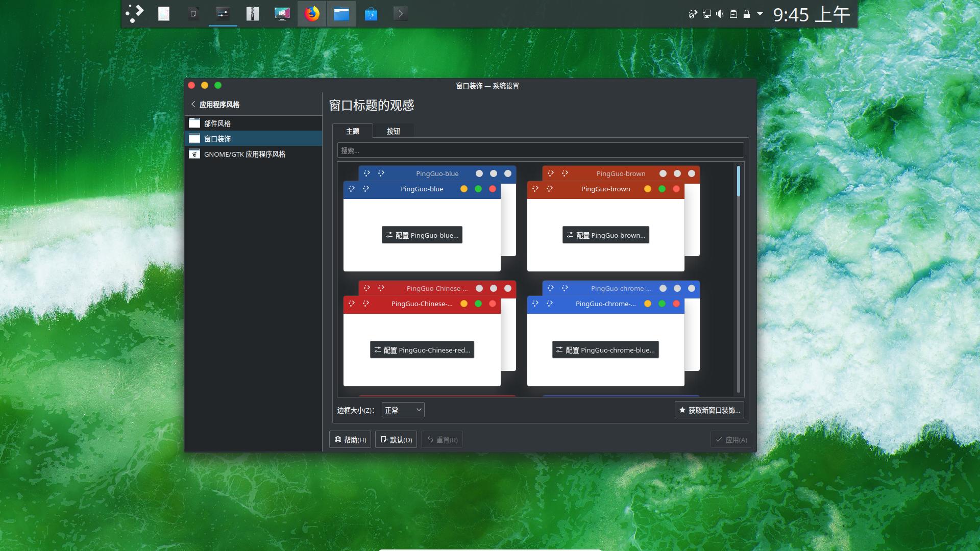Click 配置 PingGuo-blue... button

[422, 235]
